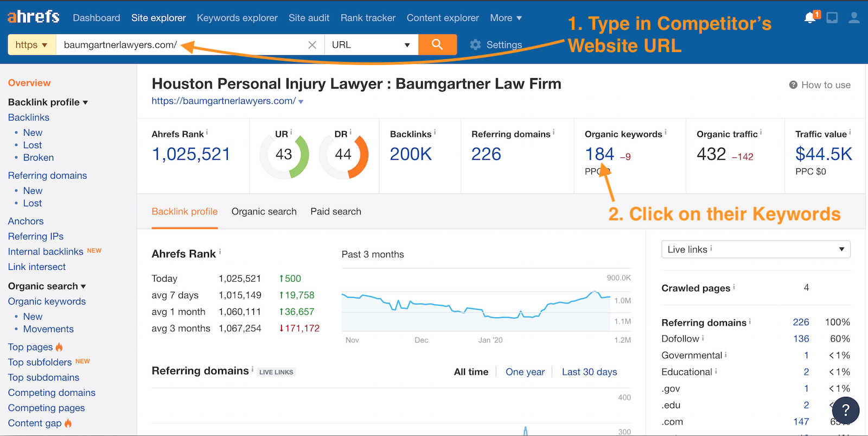868x436 pixels.
Task: Open the notifications bell
Action: point(810,17)
